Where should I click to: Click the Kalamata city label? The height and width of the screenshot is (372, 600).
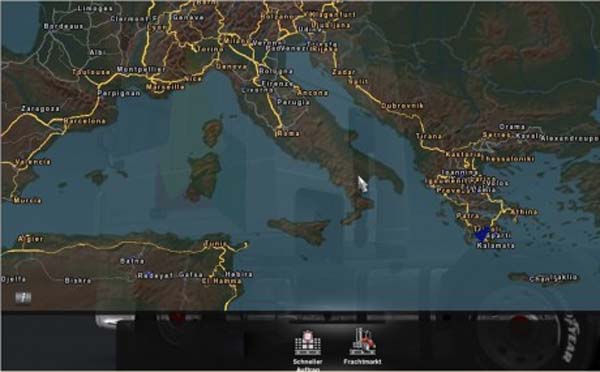496,245
